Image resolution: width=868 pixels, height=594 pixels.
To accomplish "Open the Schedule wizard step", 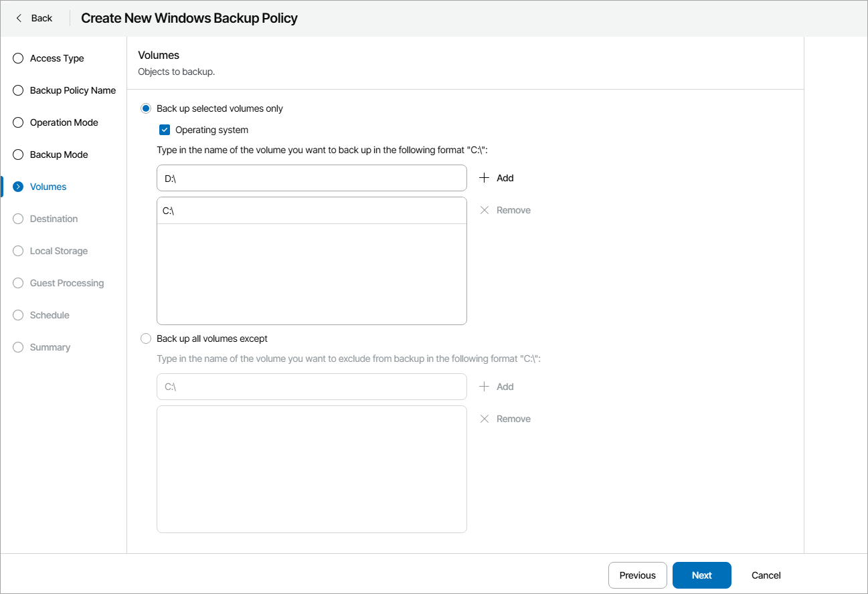I will tap(17, 315).
